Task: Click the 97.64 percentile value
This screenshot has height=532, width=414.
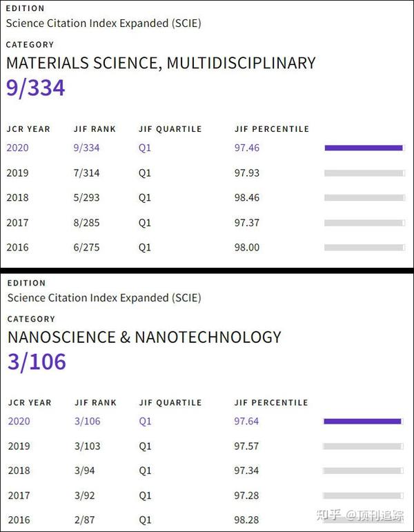Action: pyautogui.click(x=247, y=421)
